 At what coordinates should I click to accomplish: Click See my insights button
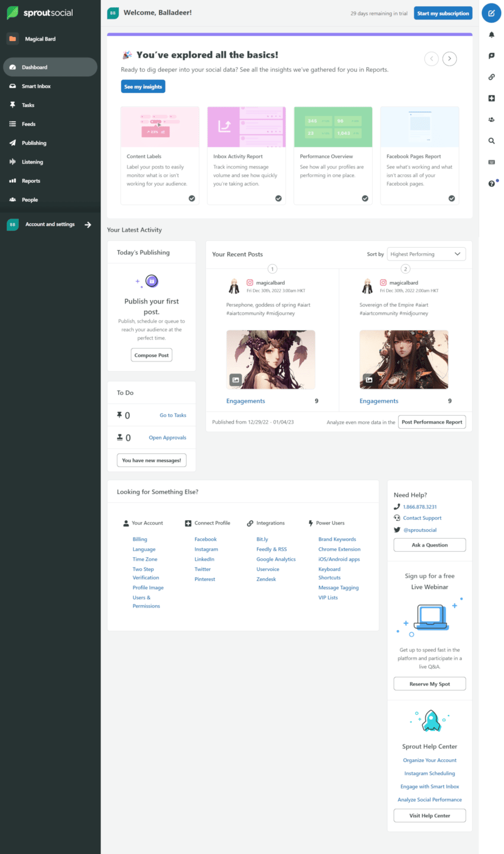tap(143, 87)
